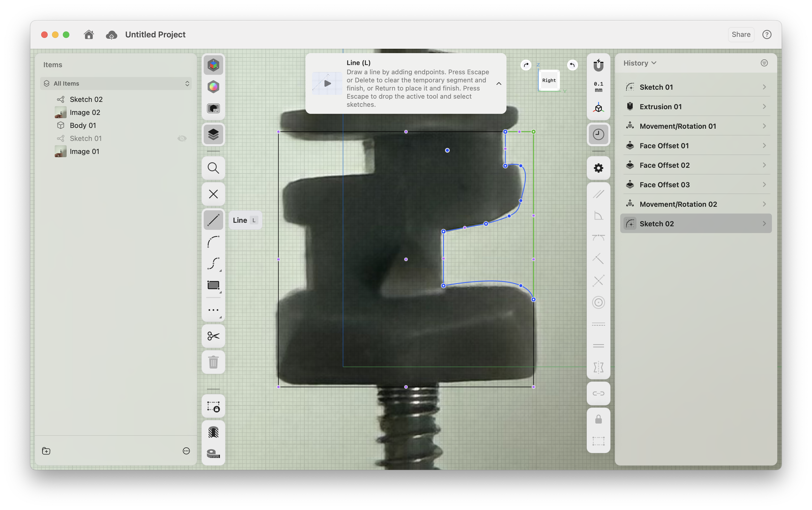The image size is (812, 510).
Task: Click the Right view orientation cube
Action: point(549,80)
